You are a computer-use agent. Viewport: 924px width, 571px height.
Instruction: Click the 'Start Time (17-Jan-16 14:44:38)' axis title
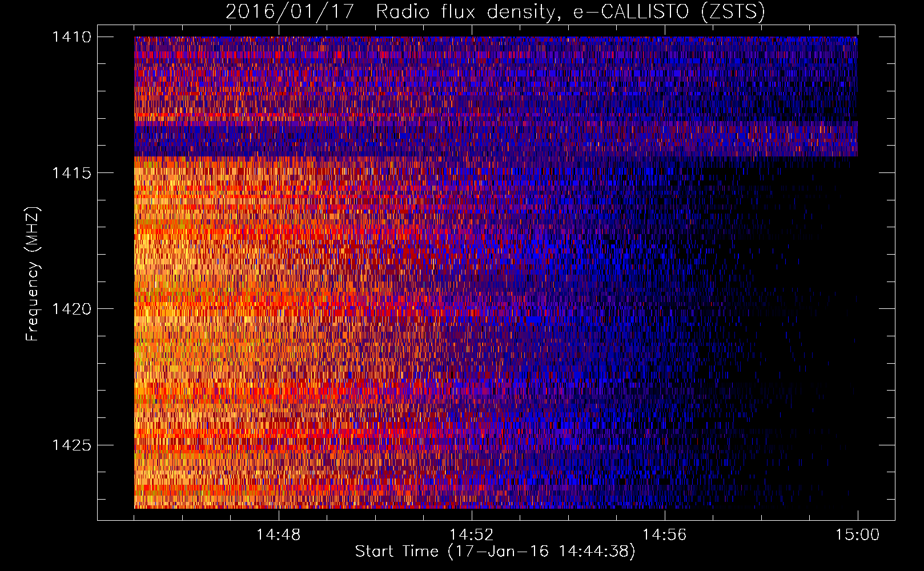click(495, 552)
